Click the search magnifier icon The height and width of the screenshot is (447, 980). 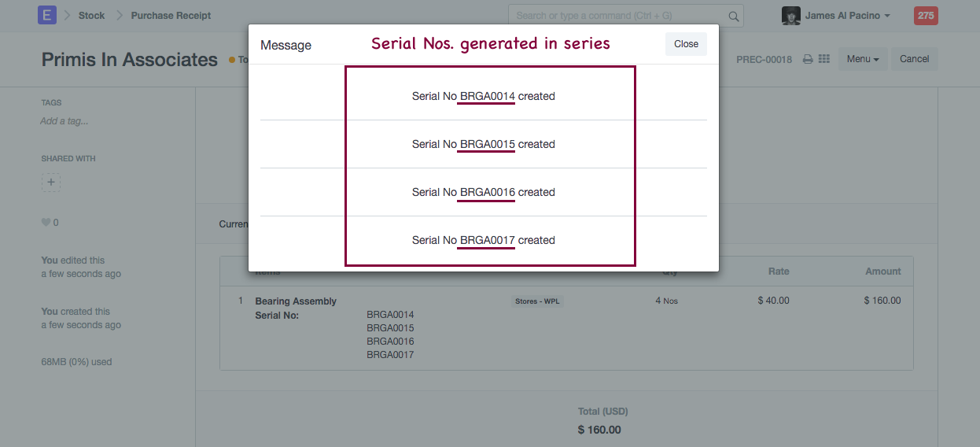coord(733,16)
